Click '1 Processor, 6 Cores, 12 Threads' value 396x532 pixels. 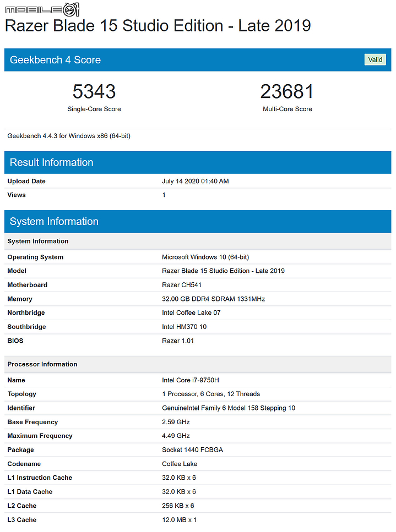point(211,394)
